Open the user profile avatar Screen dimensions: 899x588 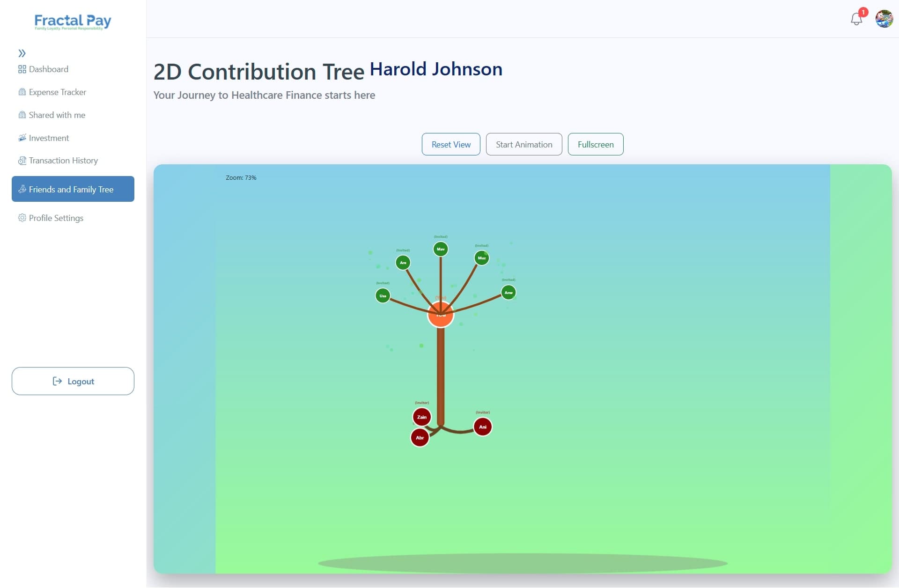pos(884,19)
